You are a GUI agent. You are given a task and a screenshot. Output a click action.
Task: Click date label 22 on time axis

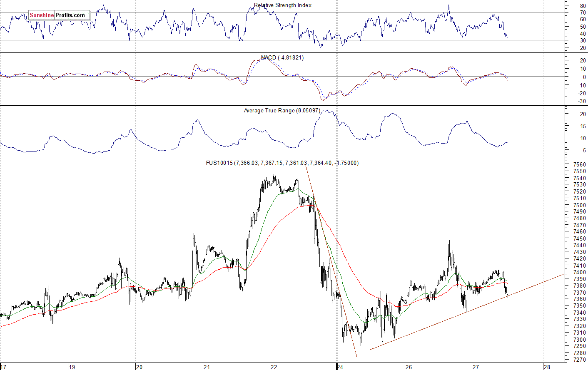(x=274, y=367)
